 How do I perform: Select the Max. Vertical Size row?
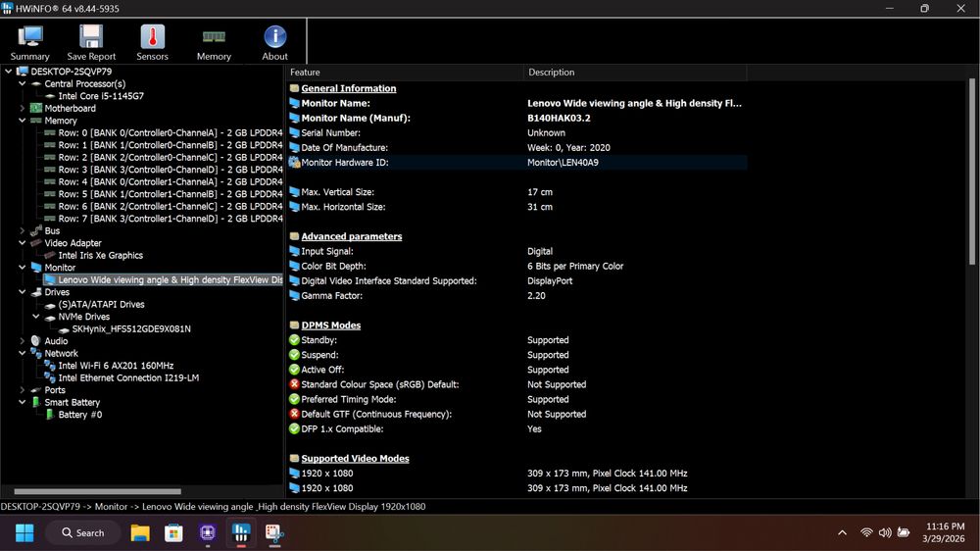click(517, 192)
